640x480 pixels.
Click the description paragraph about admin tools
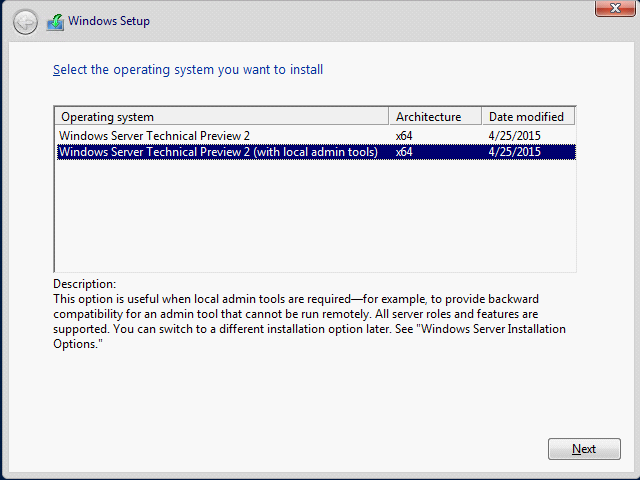click(309, 321)
